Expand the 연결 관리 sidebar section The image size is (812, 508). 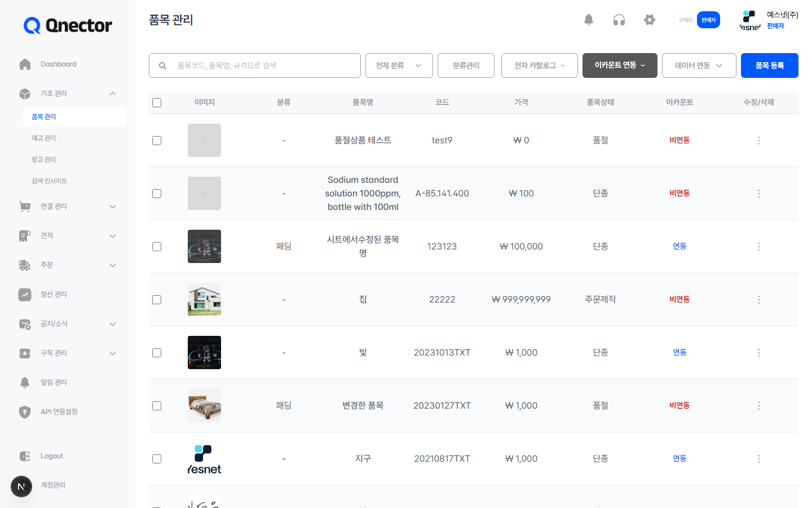(x=113, y=207)
